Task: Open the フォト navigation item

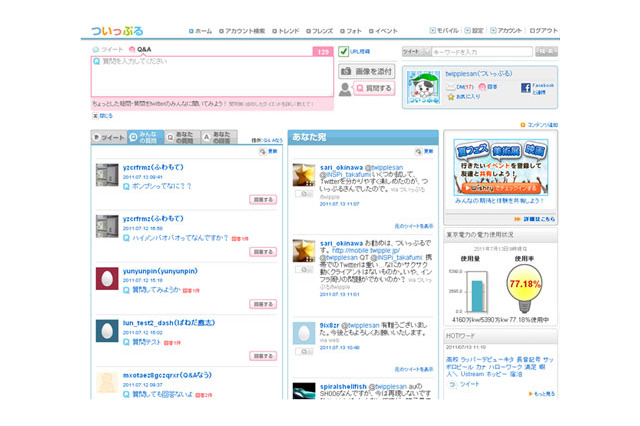Action: (x=351, y=31)
